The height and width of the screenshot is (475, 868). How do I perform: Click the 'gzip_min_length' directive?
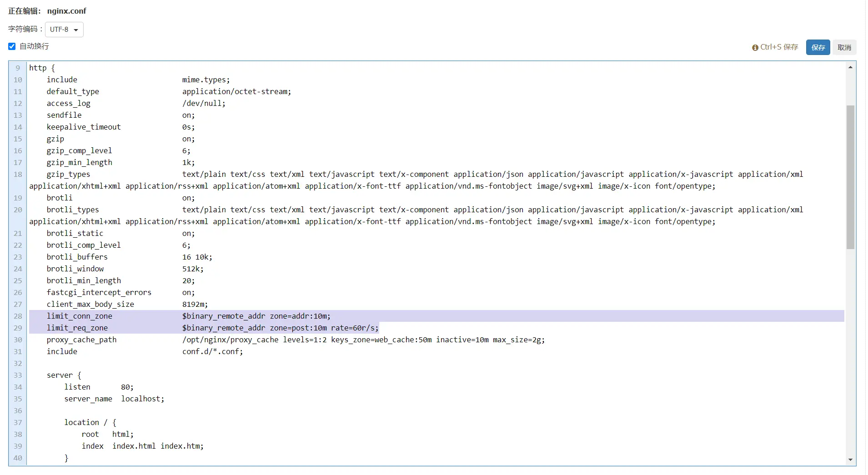click(x=79, y=162)
